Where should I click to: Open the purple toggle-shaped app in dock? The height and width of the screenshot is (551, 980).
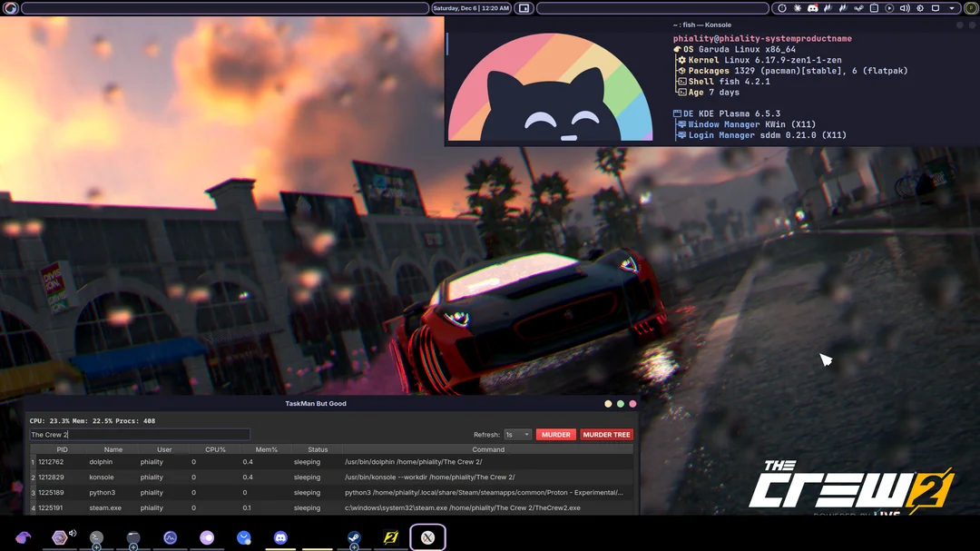coord(207,538)
